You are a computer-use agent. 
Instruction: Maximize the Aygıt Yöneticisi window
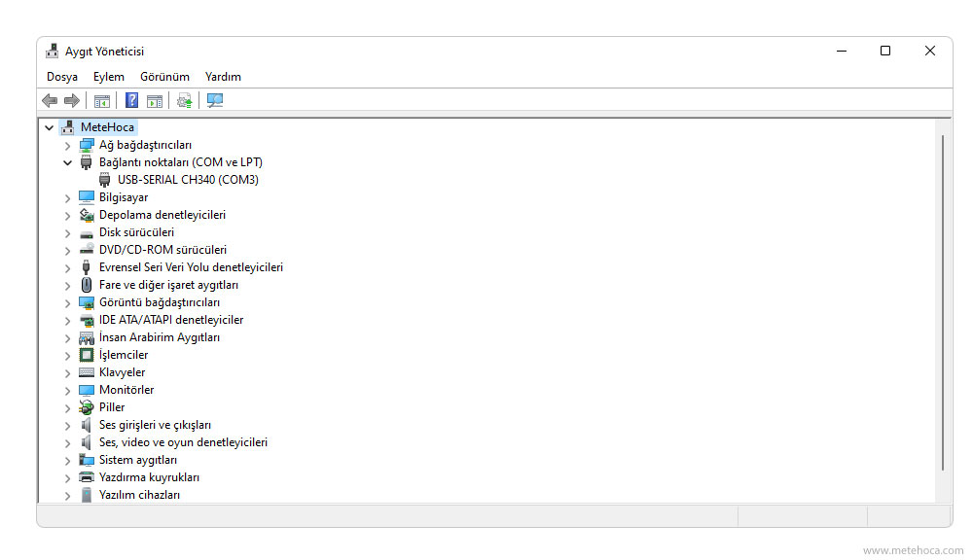point(885,51)
